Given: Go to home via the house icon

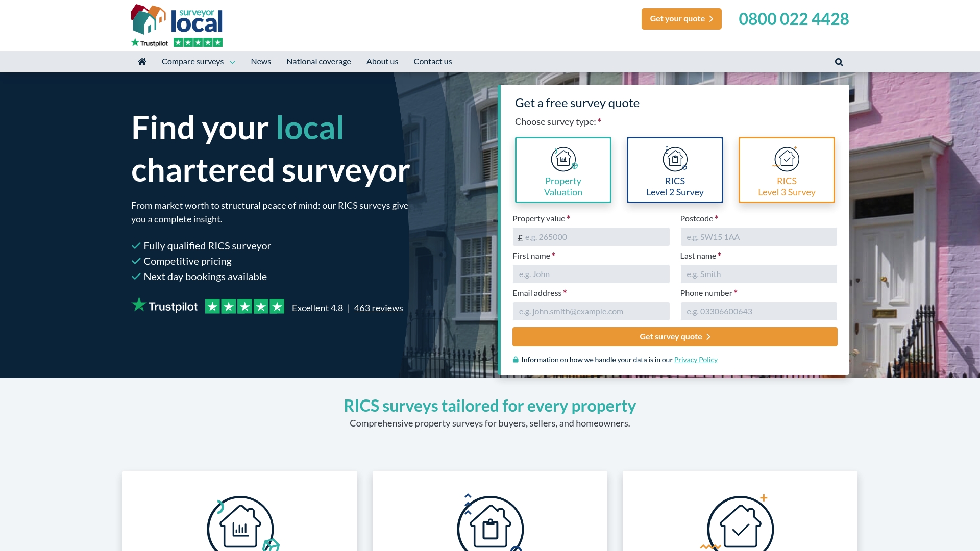Looking at the screenshot, I should (x=142, y=62).
